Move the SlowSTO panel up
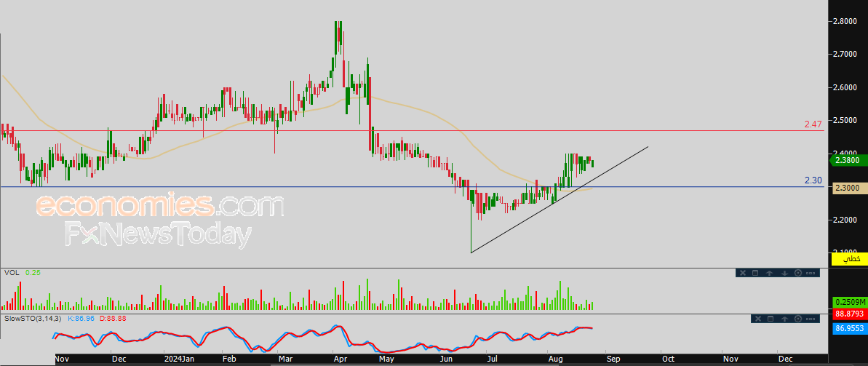This screenshot has width=868, height=366. pos(784,319)
